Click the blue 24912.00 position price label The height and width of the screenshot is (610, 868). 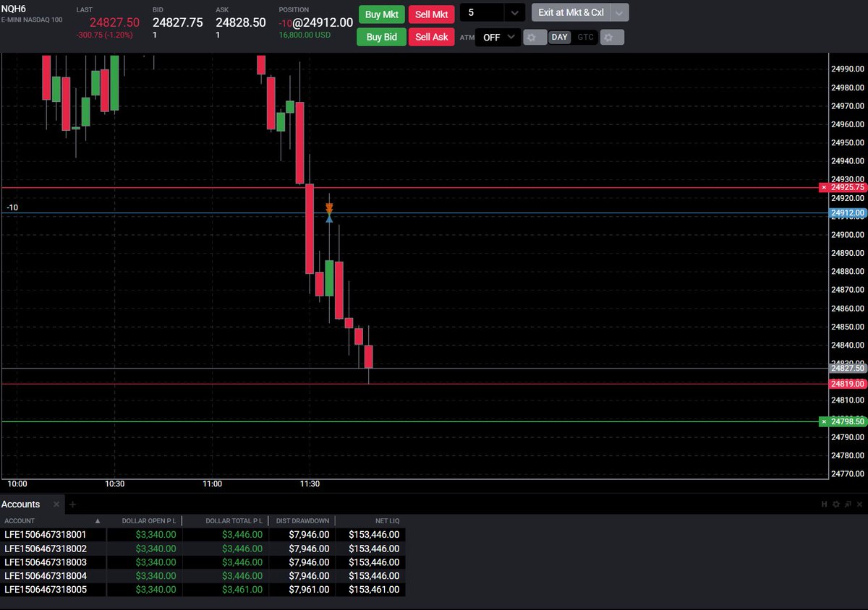(848, 213)
